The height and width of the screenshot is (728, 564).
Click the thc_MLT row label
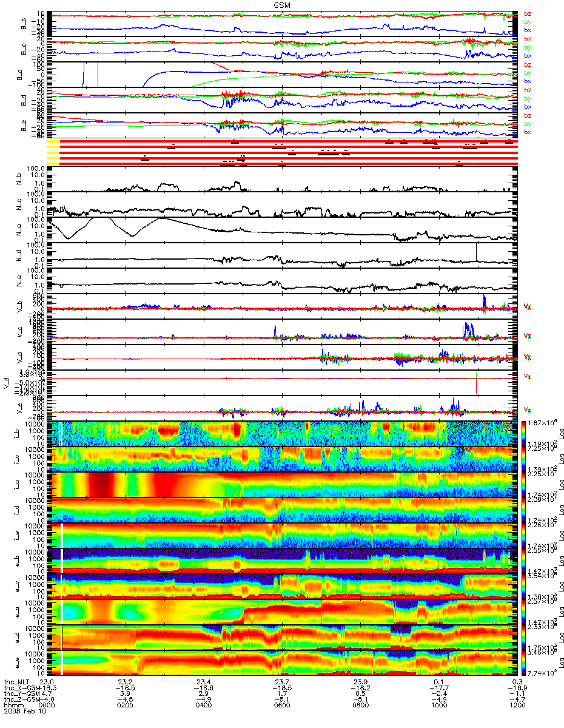point(17,682)
